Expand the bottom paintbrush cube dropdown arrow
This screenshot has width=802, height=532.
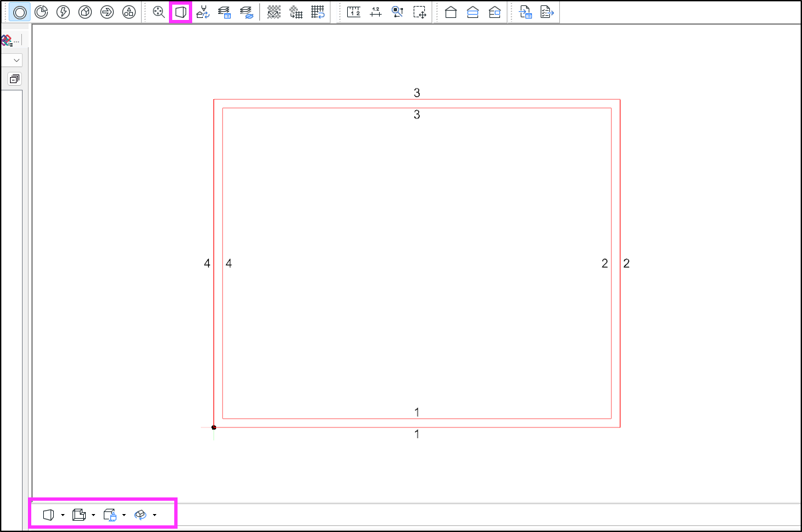124,515
